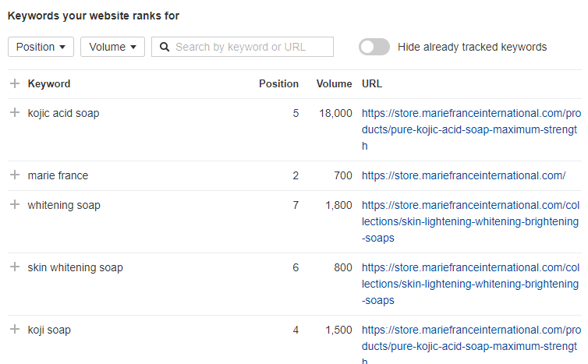Viewport: 588px width, 364px height.
Task: Add 'koji soap' keyword via plus icon
Action: (x=14, y=330)
